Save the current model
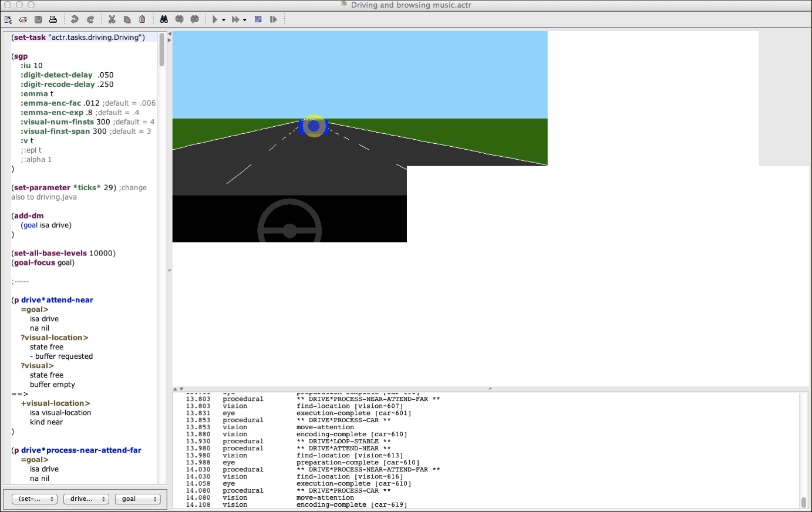 tap(38, 19)
